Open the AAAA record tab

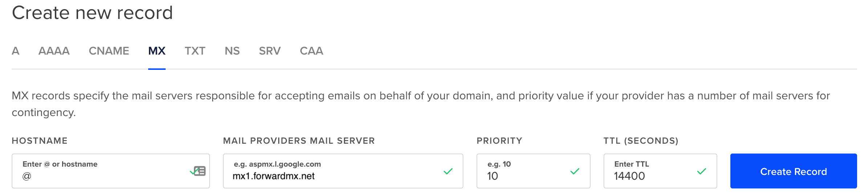pos(54,51)
